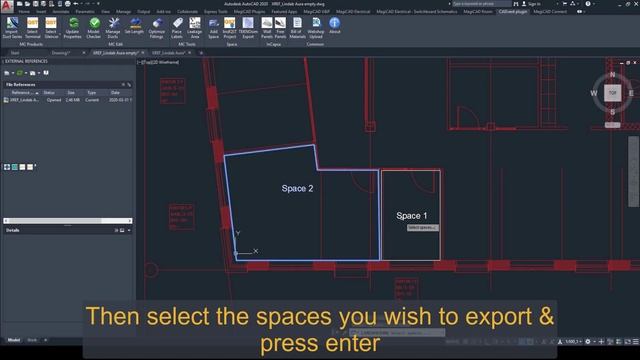
Task: Switch to the Start document tab
Action: click(x=15, y=53)
